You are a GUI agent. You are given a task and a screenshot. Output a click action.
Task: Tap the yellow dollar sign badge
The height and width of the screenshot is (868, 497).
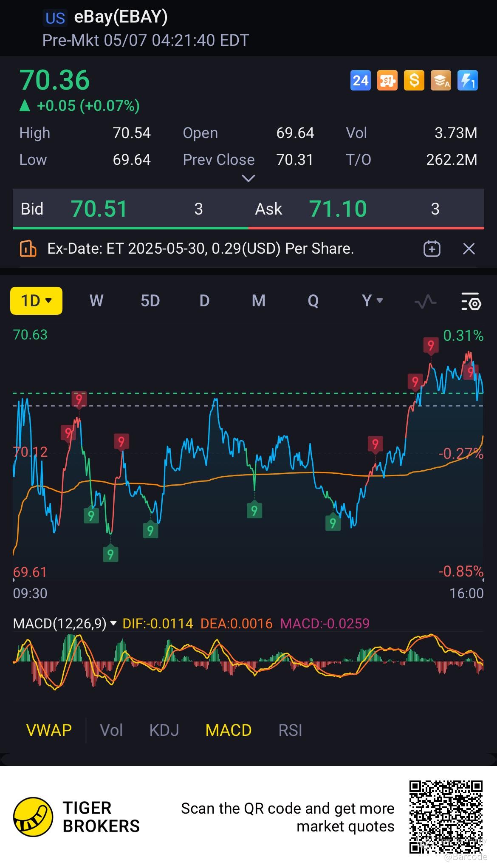pos(414,80)
